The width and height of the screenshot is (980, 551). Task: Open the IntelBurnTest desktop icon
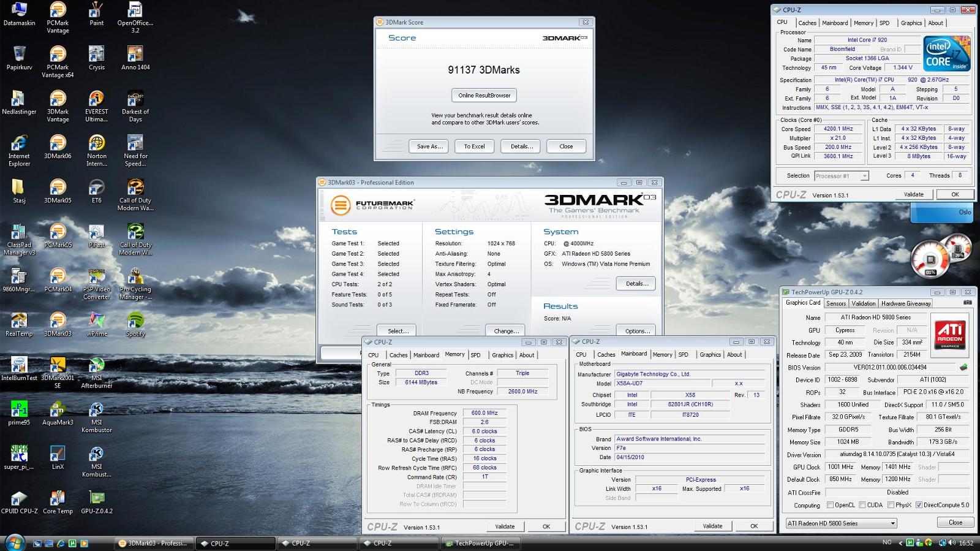pyautogui.click(x=19, y=369)
